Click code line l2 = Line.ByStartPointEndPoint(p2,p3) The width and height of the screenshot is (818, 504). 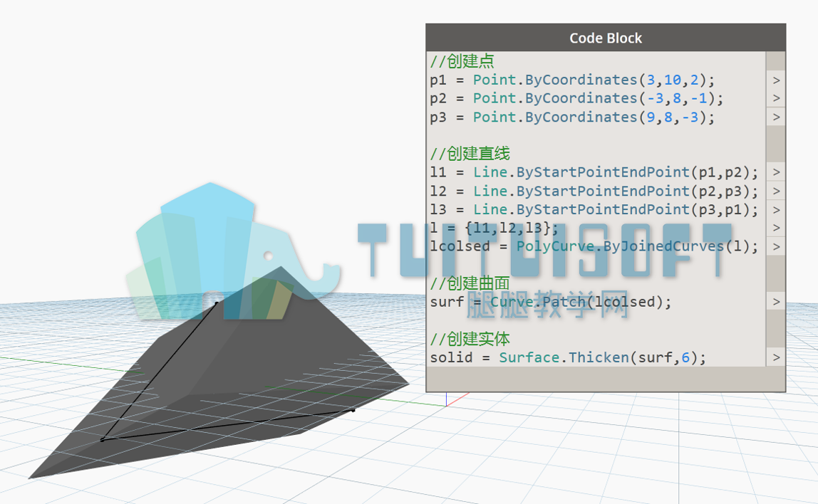[594, 191]
